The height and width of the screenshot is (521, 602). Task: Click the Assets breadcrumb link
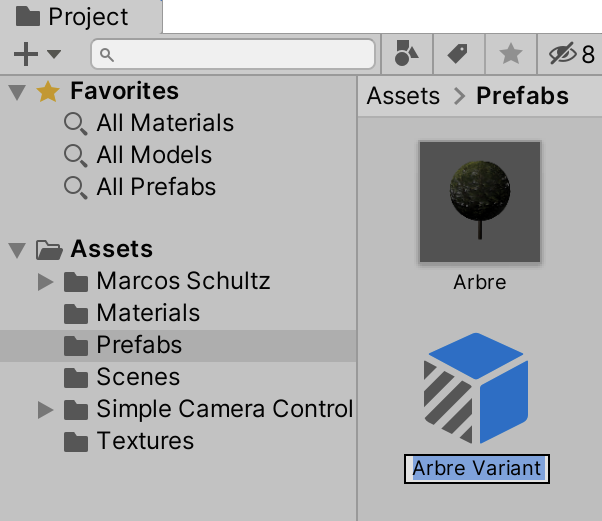[x=403, y=96]
